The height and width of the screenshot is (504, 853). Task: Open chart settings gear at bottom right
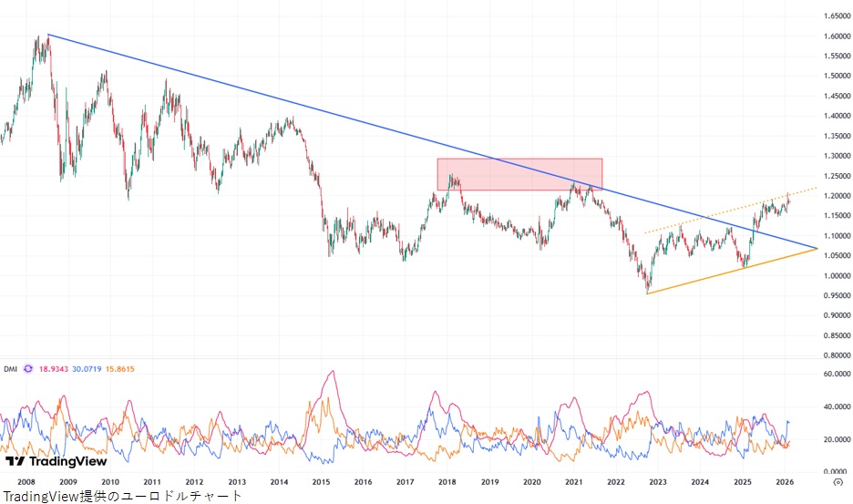(x=837, y=484)
